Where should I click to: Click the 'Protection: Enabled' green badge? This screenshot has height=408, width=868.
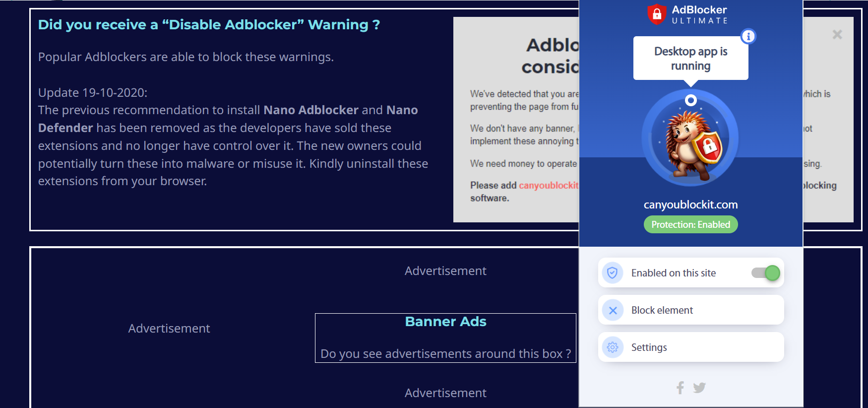coord(691,224)
